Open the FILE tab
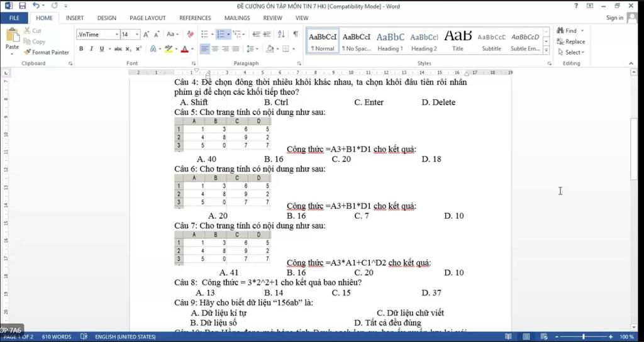The image size is (644, 342). 14,18
